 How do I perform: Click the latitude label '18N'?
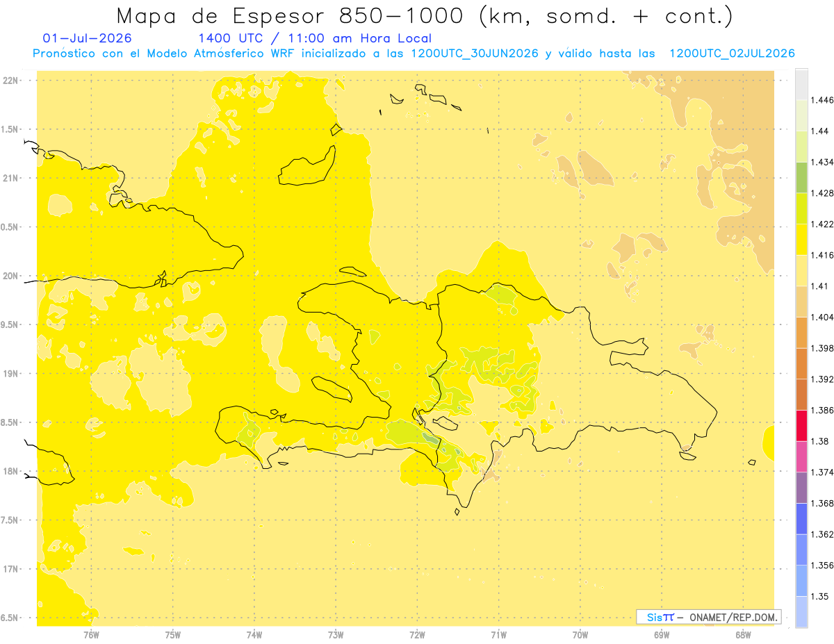pyautogui.click(x=11, y=471)
